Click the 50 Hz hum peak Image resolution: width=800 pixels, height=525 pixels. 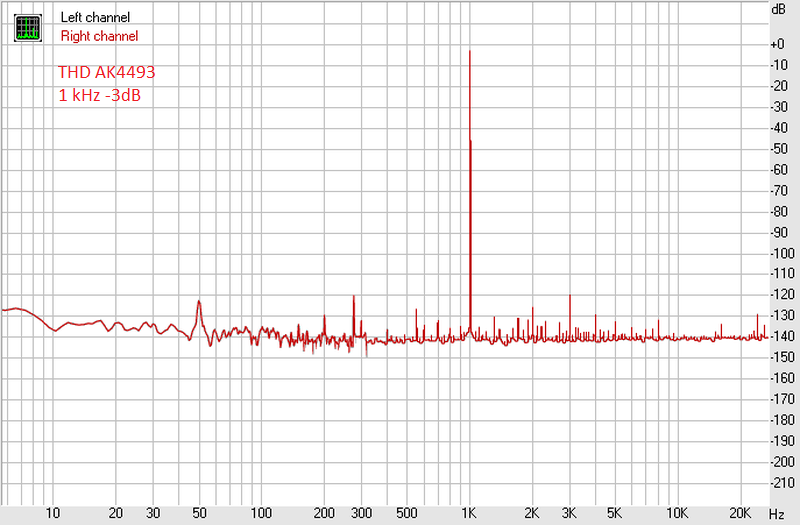[x=199, y=303]
